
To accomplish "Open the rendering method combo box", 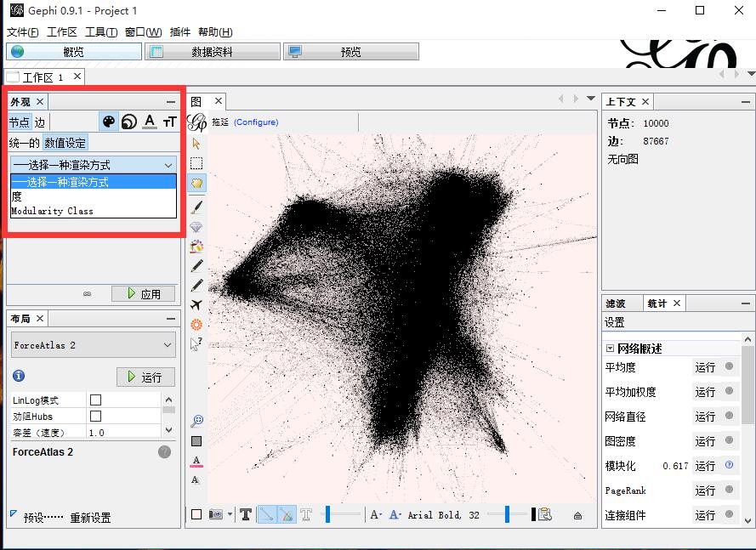I will pyautogui.click(x=94, y=165).
